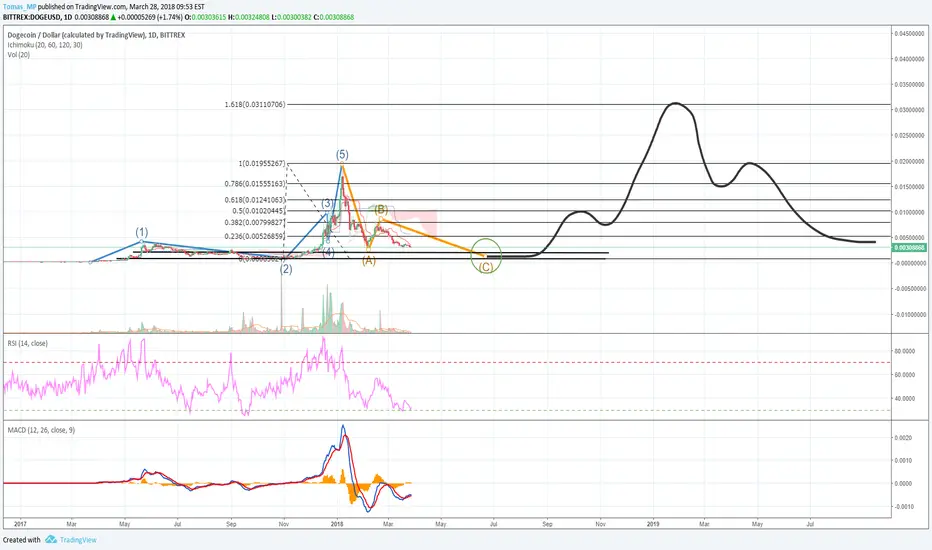Screen dimensions: 932x550
Task: Select the circled wave (C) label
Action: (x=486, y=267)
